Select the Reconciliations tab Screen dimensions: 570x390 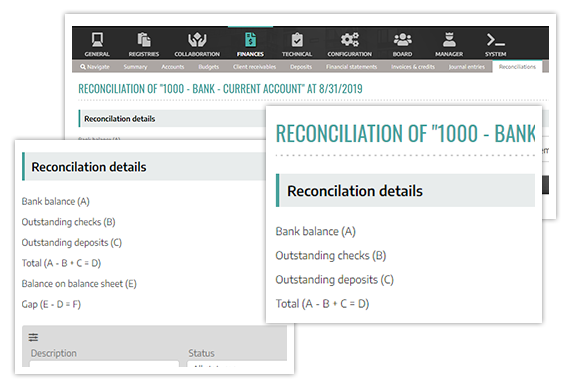click(517, 67)
